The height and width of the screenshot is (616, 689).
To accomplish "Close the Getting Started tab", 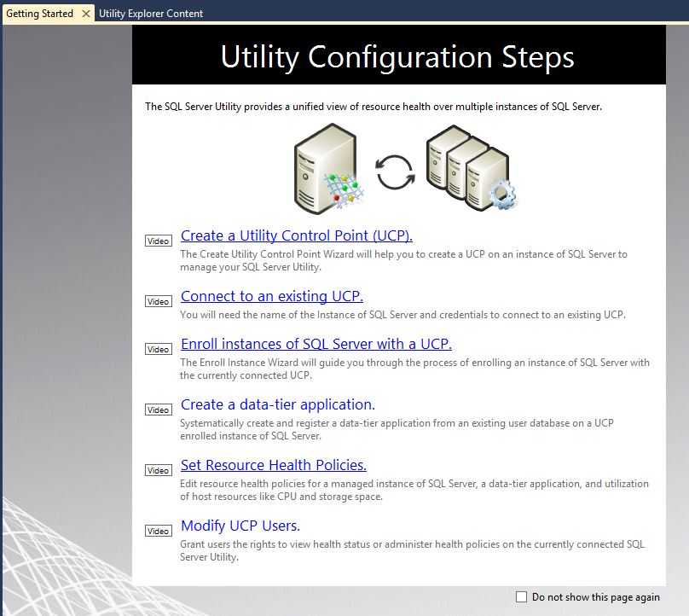I will (86, 14).
